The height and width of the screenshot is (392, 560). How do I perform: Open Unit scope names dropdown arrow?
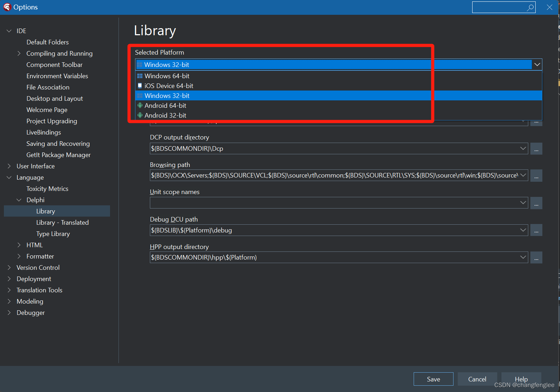coord(523,203)
